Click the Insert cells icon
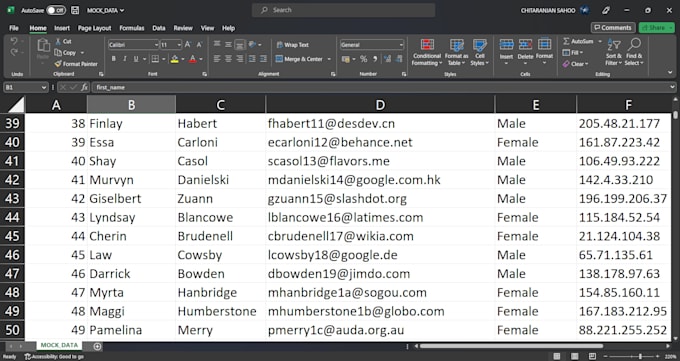 coord(506,45)
